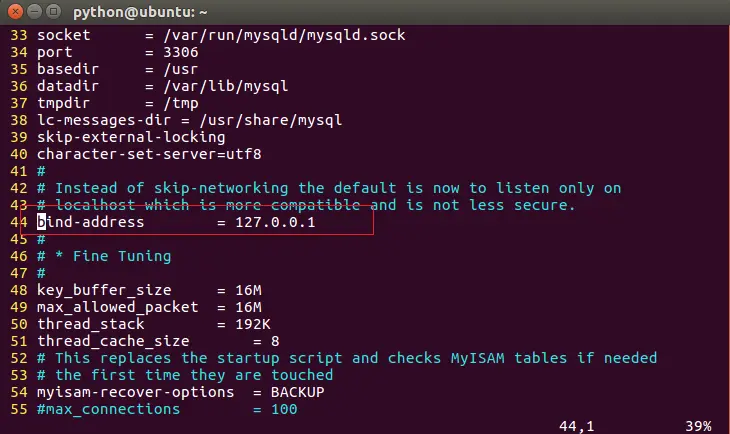Screen dimensions: 730x434
Task: Click the character-set-server=utf8 line
Action: tap(149, 154)
